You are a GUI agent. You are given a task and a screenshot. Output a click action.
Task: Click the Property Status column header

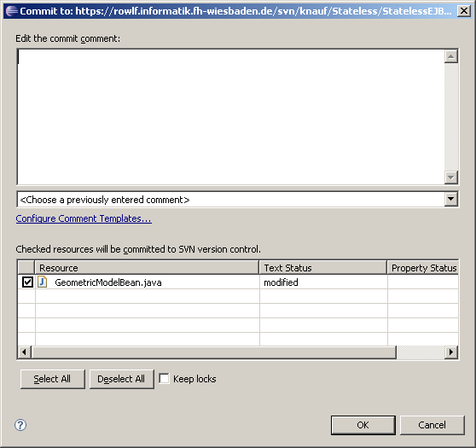pyautogui.click(x=422, y=268)
